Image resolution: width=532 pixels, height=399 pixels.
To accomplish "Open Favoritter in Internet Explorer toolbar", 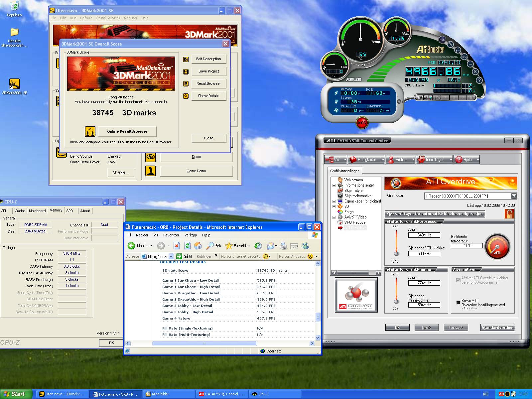I will pyautogui.click(x=237, y=246).
